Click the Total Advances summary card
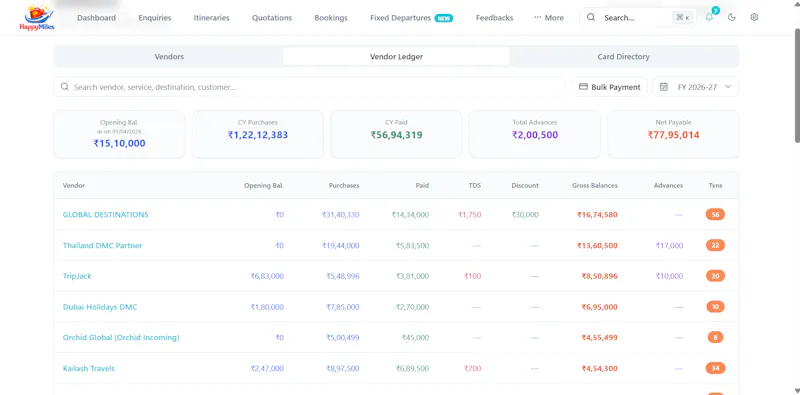This screenshot has width=800, height=395. point(535,134)
